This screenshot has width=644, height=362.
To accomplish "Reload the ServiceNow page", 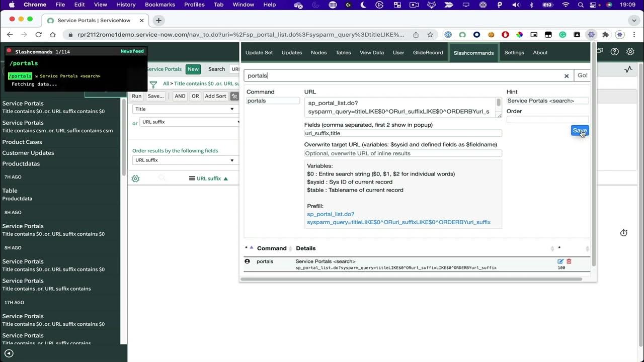I will pos(38,35).
